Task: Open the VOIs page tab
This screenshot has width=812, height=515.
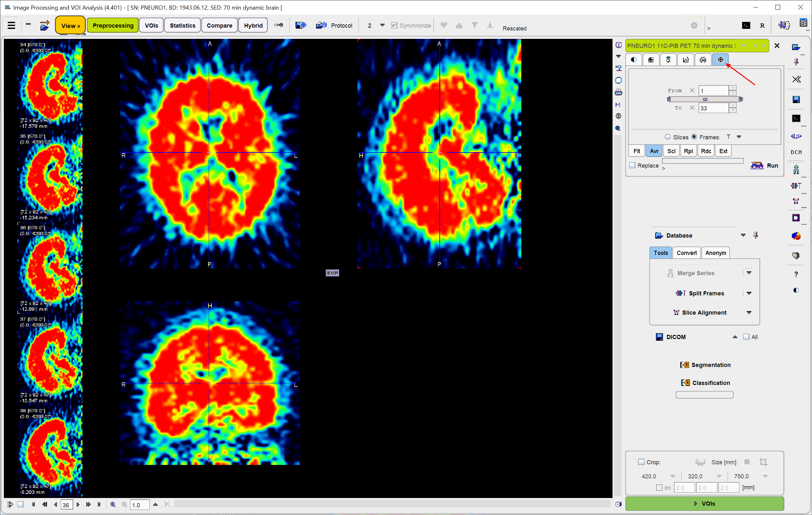Action: click(x=151, y=25)
